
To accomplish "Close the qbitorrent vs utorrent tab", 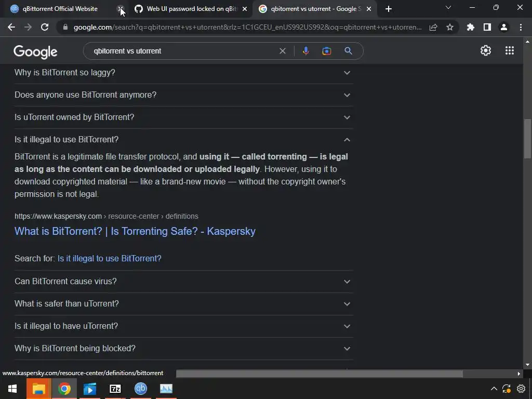I will [x=369, y=9].
